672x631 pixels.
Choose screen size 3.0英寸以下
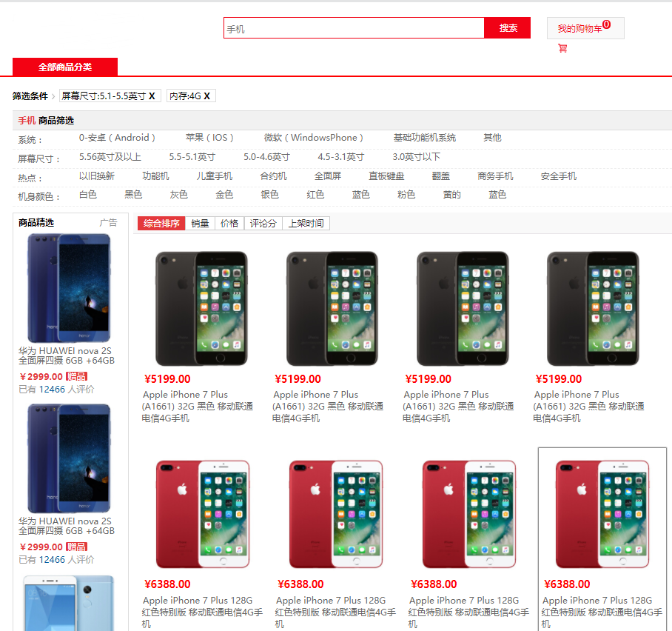(x=416, y=157)
